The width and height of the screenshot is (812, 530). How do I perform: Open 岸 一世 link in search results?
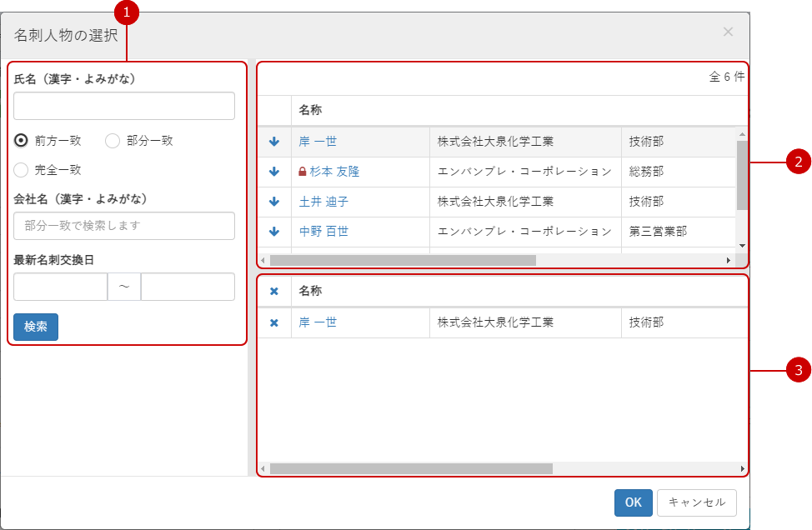coord(318,142)
